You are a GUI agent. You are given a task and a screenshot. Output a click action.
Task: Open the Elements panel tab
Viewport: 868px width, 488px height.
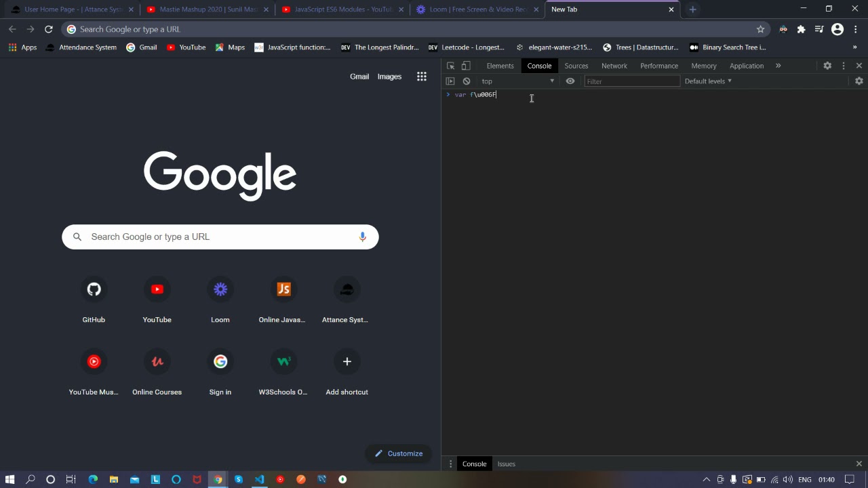500,66
